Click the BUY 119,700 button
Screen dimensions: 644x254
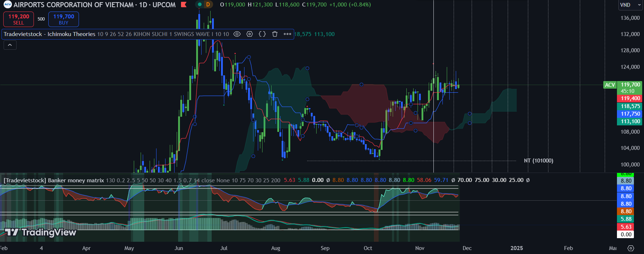pos(63,19)
